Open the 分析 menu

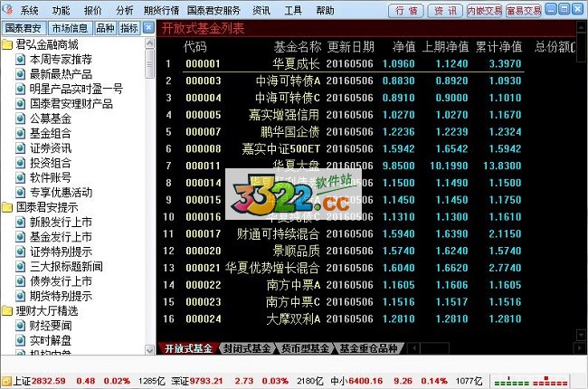pyautogui.click(x=125, y=11)
